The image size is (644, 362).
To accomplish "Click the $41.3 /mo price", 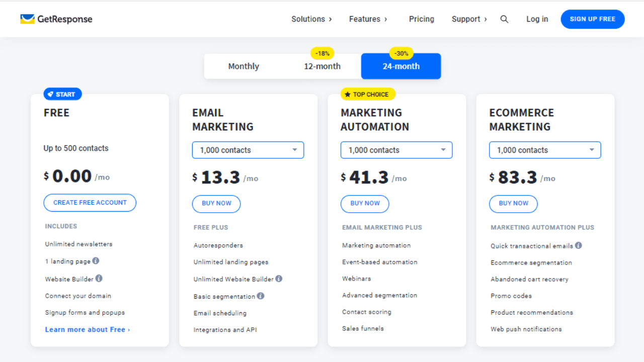I will pos(374,177).
